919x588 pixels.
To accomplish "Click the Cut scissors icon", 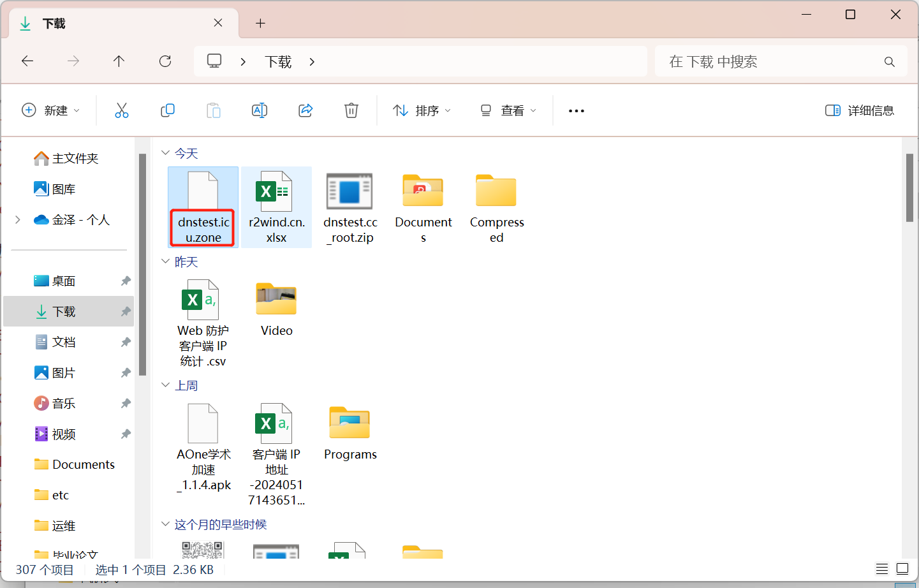I will pyautogui.click(x=121, y=110).
